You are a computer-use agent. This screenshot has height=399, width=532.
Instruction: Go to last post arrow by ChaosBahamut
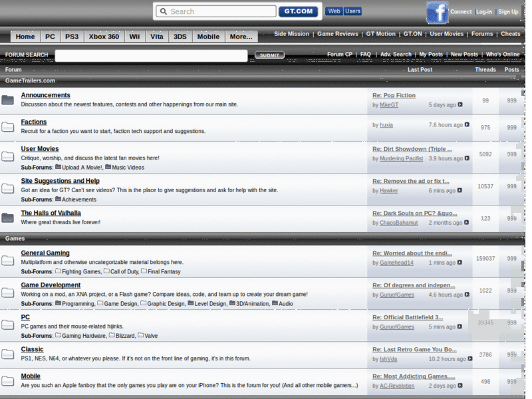(x=466, y=222)
